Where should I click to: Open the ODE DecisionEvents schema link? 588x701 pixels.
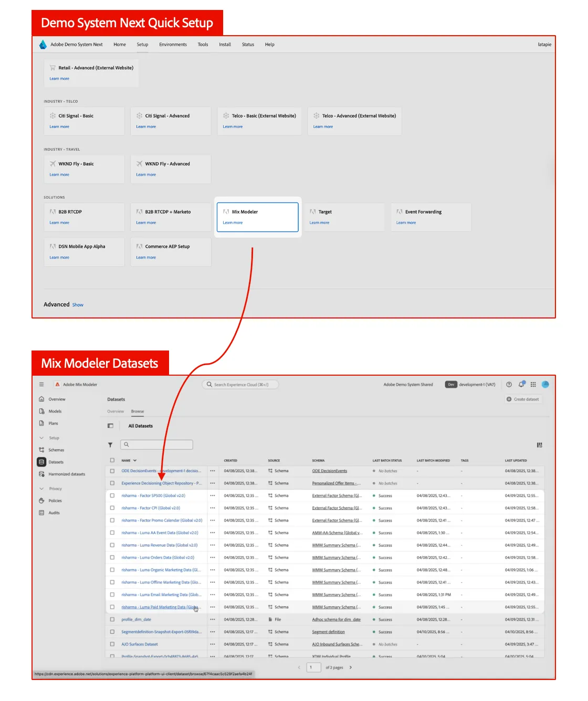click(x=329, y=471)
